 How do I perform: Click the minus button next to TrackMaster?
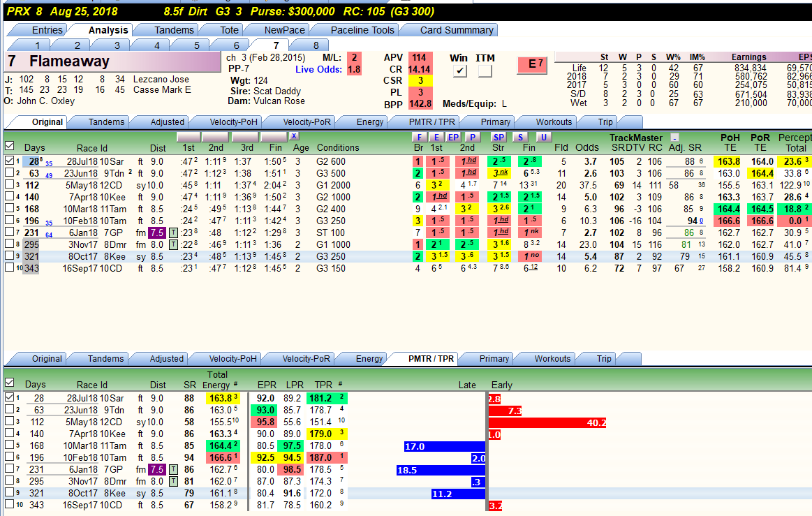[x=674, y=138]
